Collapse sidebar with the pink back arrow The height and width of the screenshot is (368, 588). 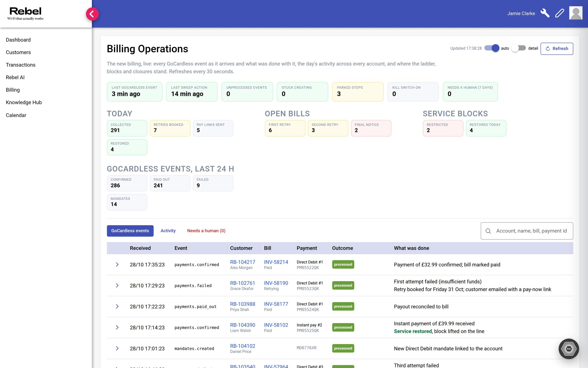tap(92, 14)
